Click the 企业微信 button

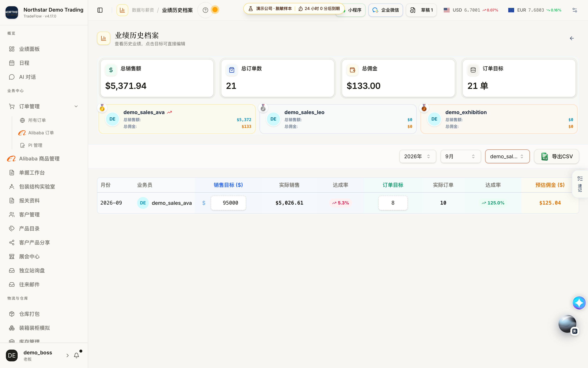click(386, 10)
